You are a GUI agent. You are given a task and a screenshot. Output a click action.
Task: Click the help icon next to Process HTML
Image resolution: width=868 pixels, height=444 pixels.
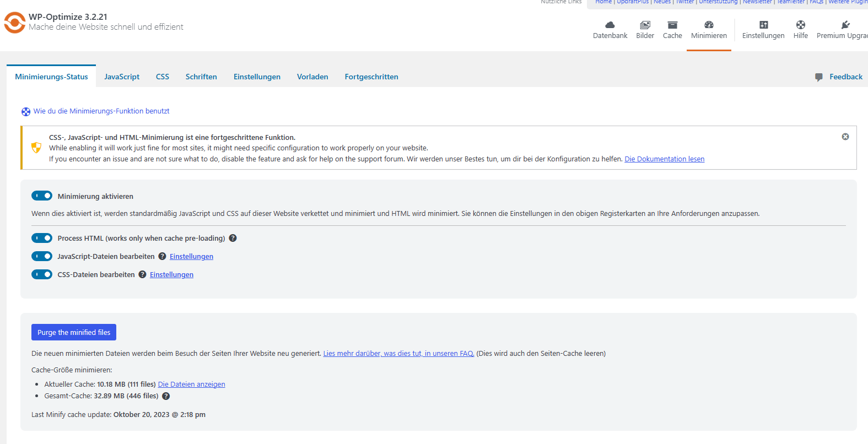click(233, 238)
